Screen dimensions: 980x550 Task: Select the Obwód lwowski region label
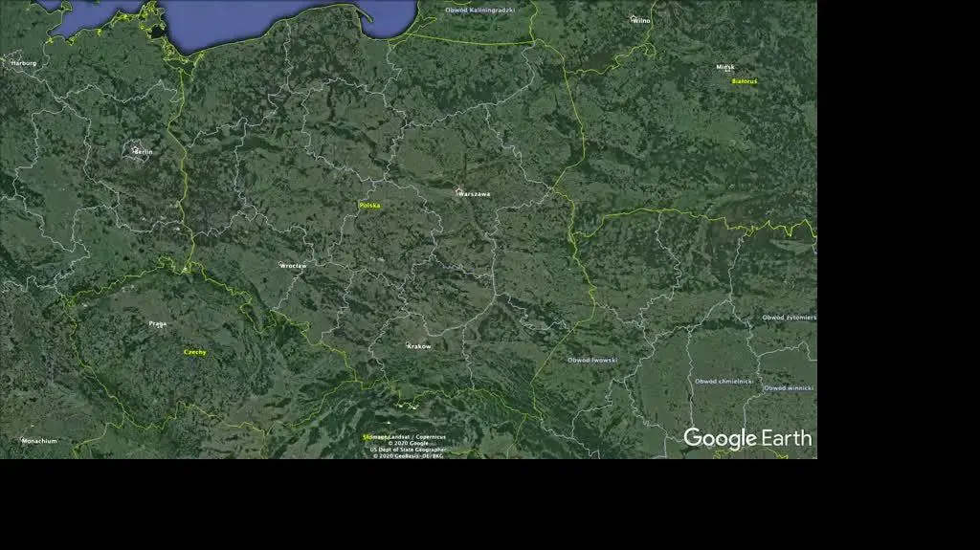(592, 360)
